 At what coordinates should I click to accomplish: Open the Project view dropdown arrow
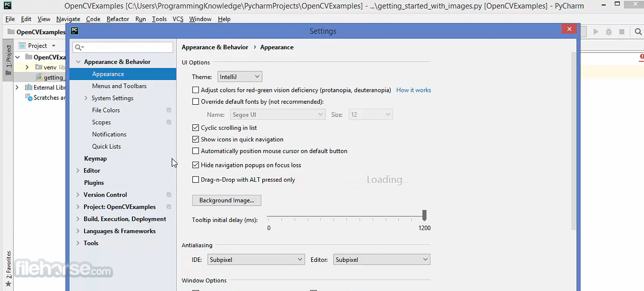[54, 46]
